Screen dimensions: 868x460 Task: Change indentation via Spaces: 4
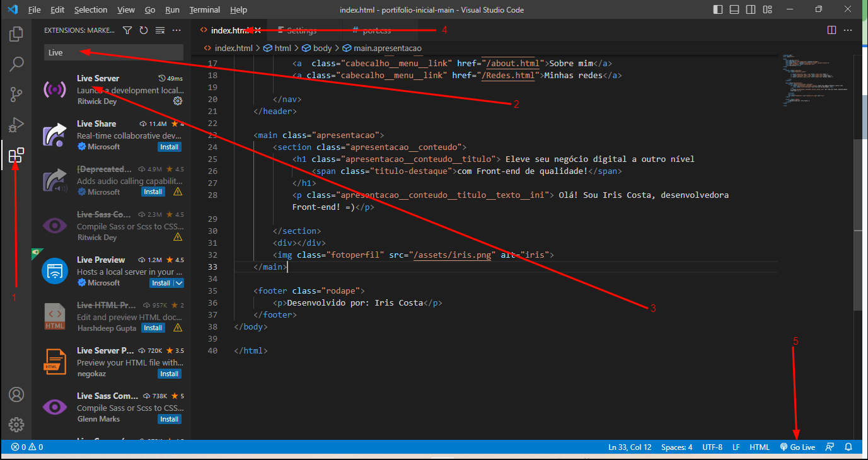(676, 447)
